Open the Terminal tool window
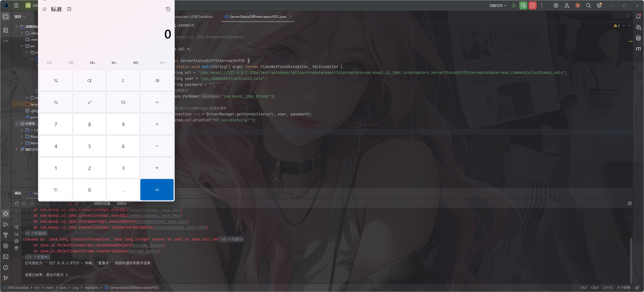Screen dimensions: 644x292 [x=5, y=257]
